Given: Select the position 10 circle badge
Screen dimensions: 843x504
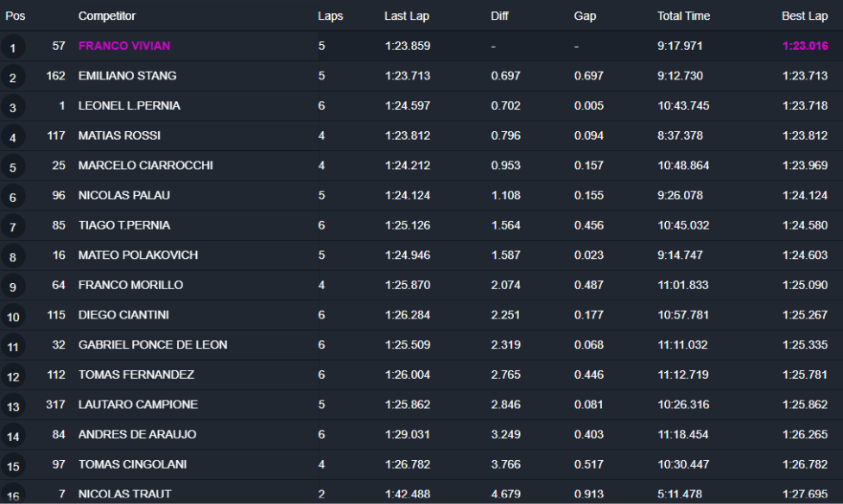Looking at the screenshot, I should pos(12,317).
